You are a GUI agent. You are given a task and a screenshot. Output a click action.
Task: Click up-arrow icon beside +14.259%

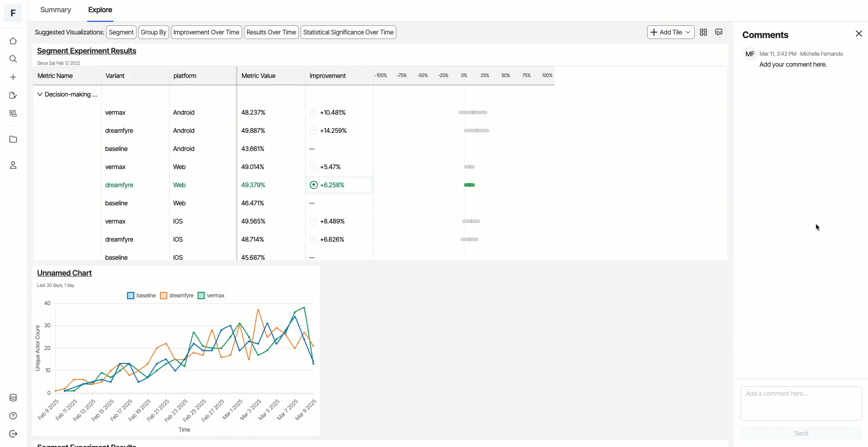click(x=313, y=131)
